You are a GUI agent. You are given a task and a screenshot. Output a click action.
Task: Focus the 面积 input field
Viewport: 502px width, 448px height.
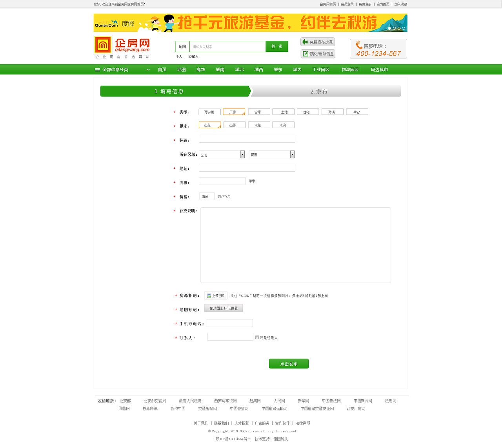coord(222,181)
